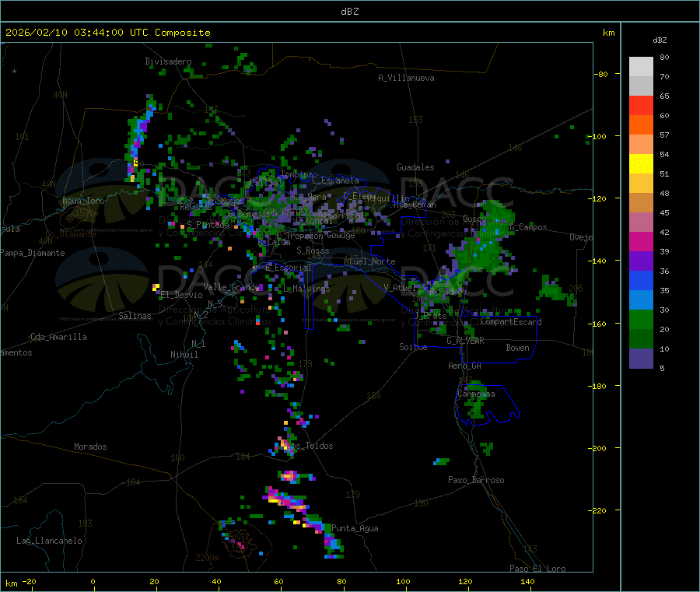This screenshot has width=700, height=592.
Task: Click the 'Punta_Agua' location label
Action: tap(355, 528)
